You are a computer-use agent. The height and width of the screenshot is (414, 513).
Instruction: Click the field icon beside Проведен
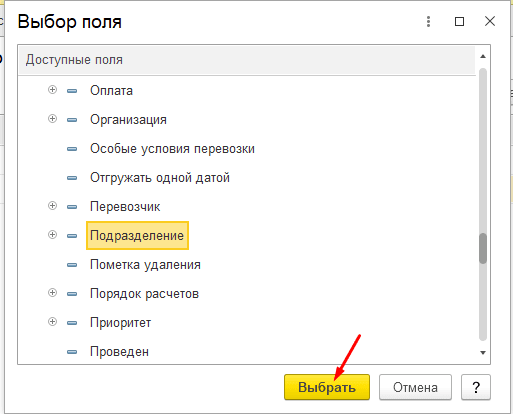point(72,352)
